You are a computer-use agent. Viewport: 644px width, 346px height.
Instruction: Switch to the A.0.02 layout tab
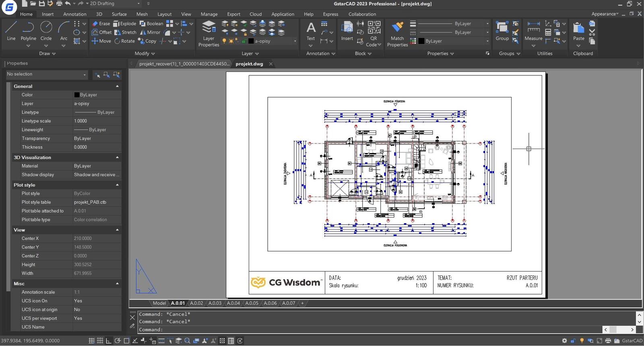pos(196,303)
